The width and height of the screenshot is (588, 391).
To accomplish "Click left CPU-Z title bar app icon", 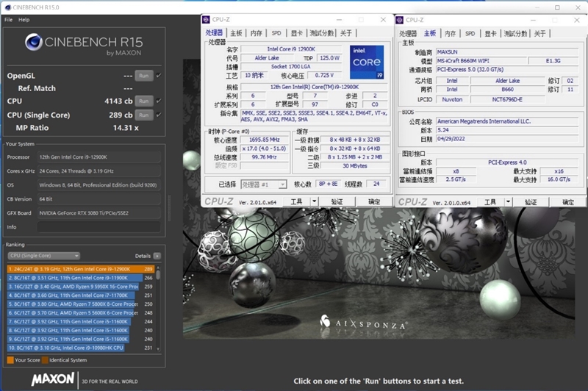I will tap(206, 20).
